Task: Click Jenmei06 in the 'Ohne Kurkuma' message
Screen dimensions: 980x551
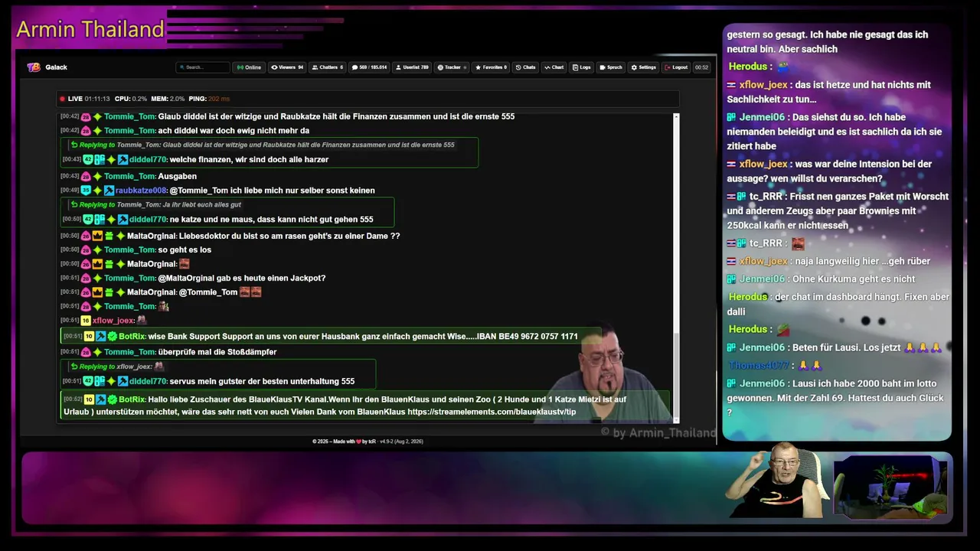Action: pyautogui.click(x=762, y=279)
